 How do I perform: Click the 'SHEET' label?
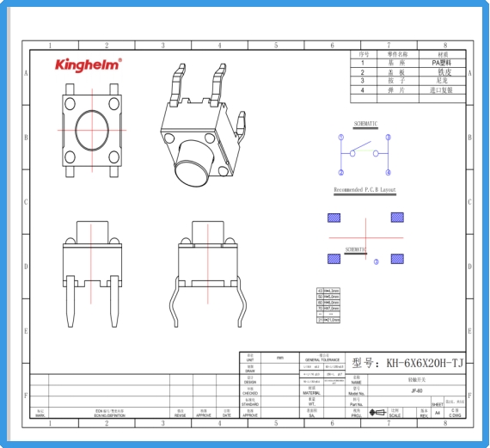[438, 404]
